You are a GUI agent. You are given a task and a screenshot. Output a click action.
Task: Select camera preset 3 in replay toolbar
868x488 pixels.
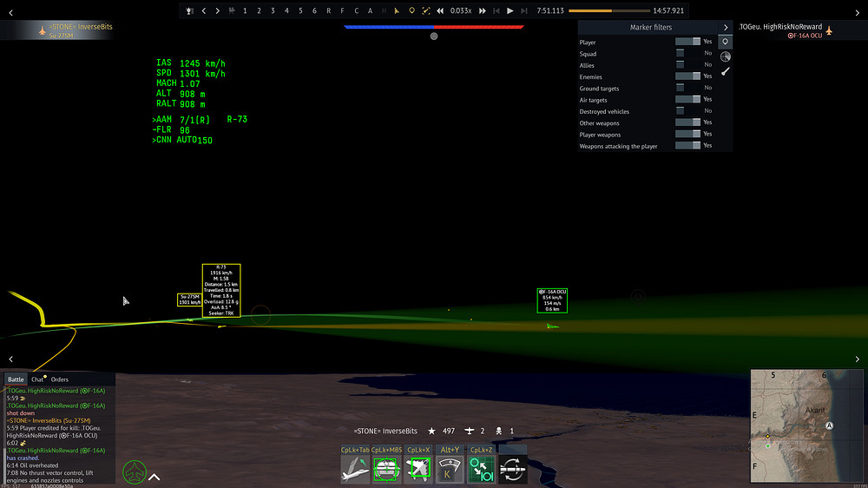pyautogui.click(x=273, y=10)
